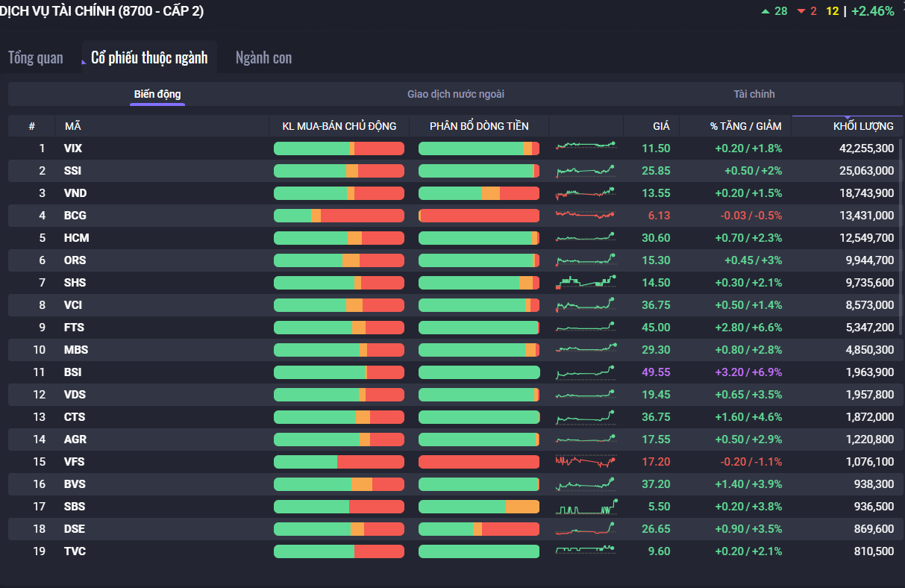
Task: Switch to the Tổng quan tab
Action: [x=36, y=58]
